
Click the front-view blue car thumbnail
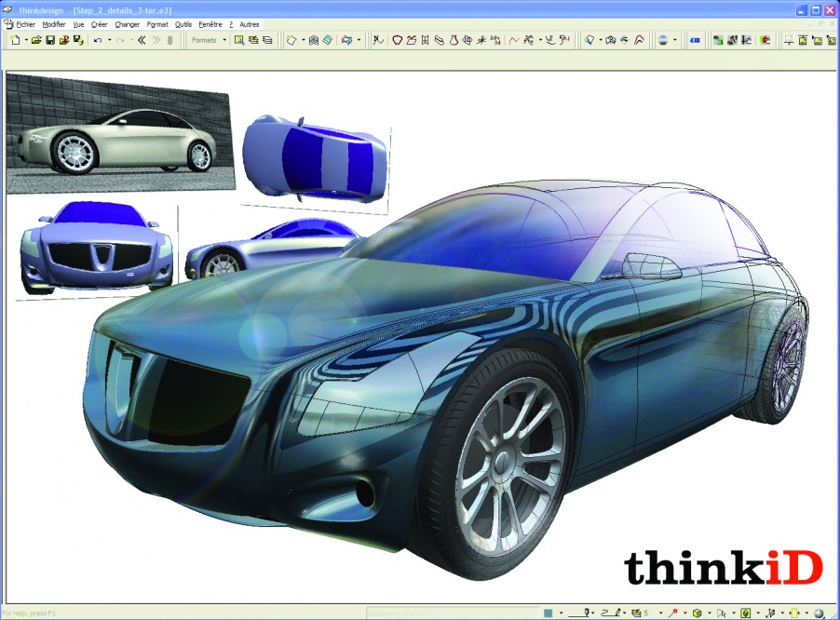(95, 248)
